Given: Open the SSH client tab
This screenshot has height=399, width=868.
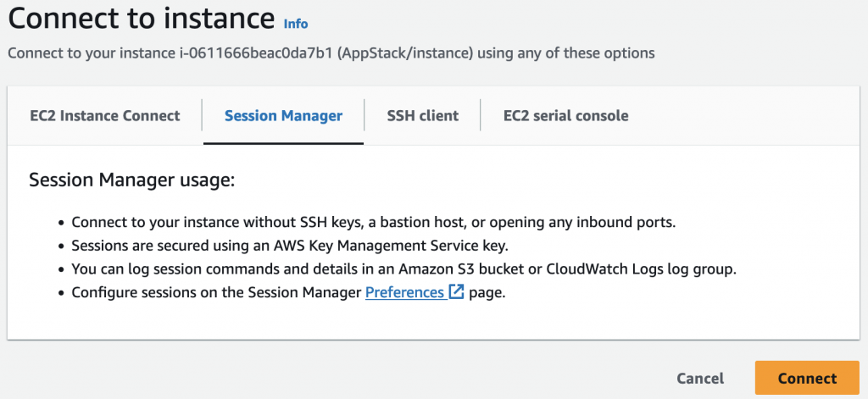Looking at the screenshot, I should click(x=422, y=115).
